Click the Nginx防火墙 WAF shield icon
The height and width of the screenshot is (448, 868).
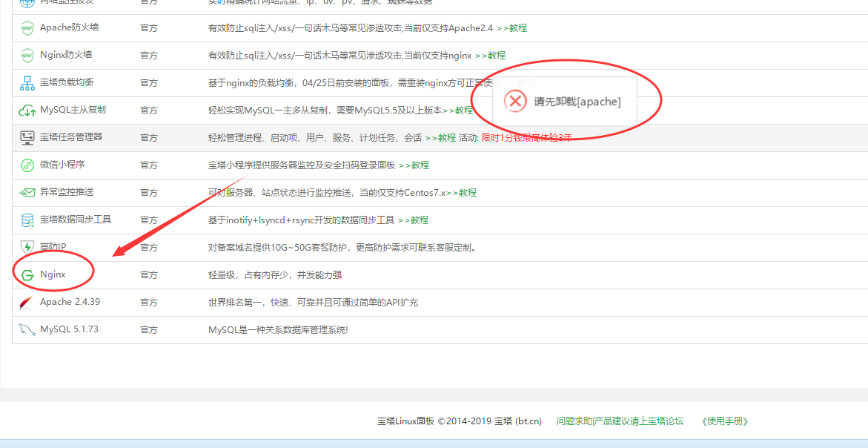pos(27,56)
